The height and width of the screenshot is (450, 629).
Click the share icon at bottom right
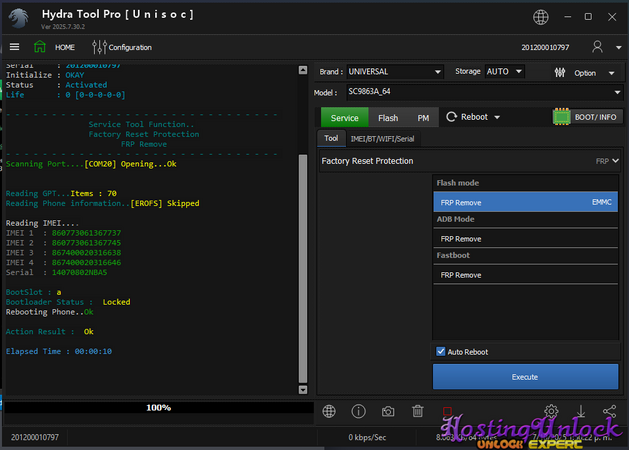coord(609,411)
